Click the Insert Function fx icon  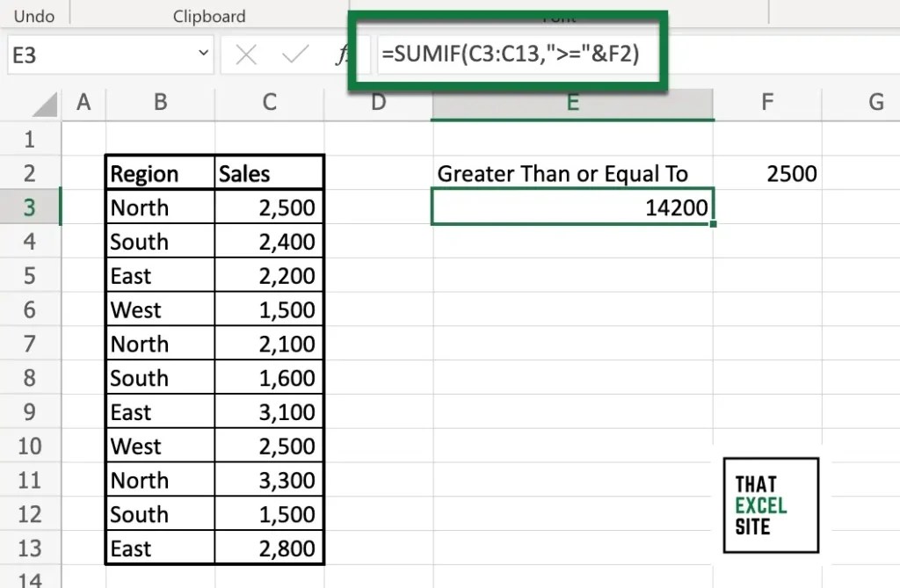pos(343,54)
